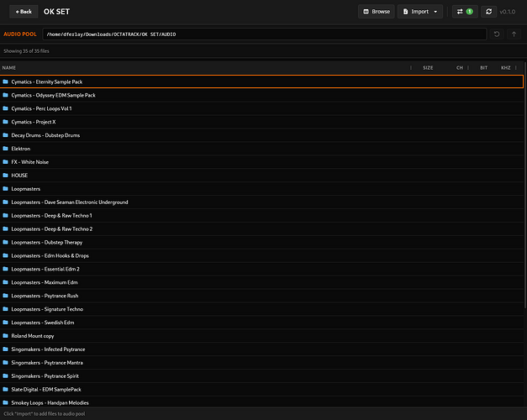Image resolution: width=527 pixels, height=420 pixels.
Task: Select folder Cymatics - Eternity Sample Pack
Action: point(261,81)
